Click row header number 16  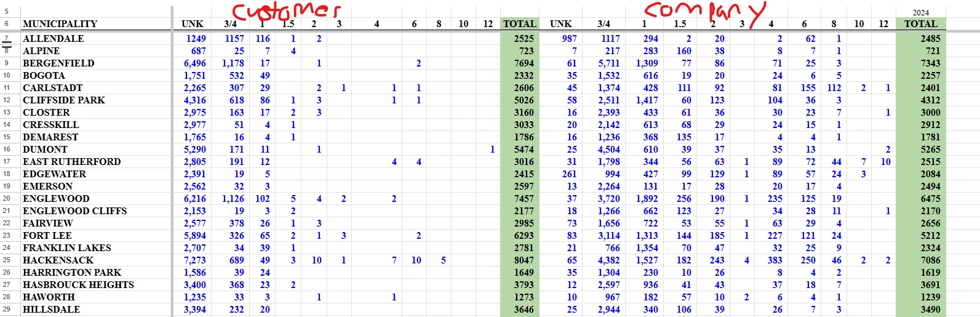7,149
